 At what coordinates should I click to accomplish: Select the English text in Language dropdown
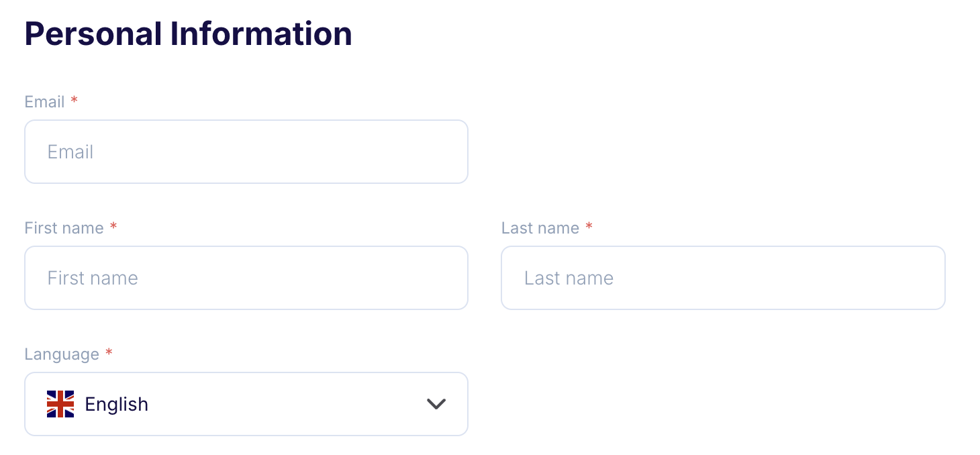116,404
